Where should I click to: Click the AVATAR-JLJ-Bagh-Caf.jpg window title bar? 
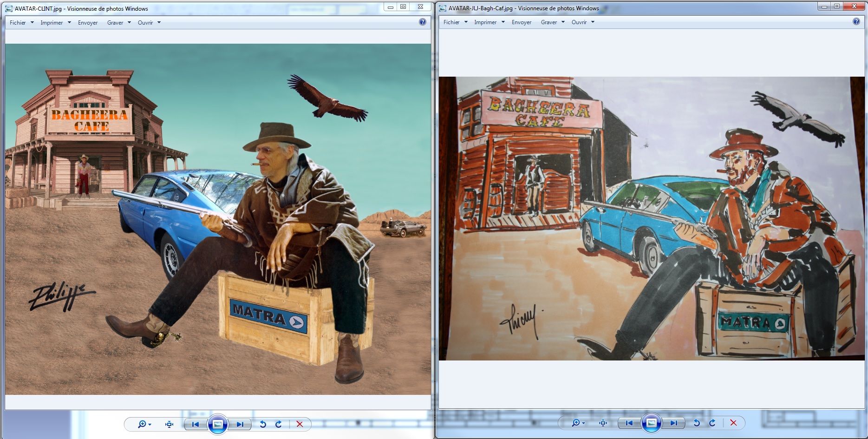pyautogui.click(x=697, y=8)
